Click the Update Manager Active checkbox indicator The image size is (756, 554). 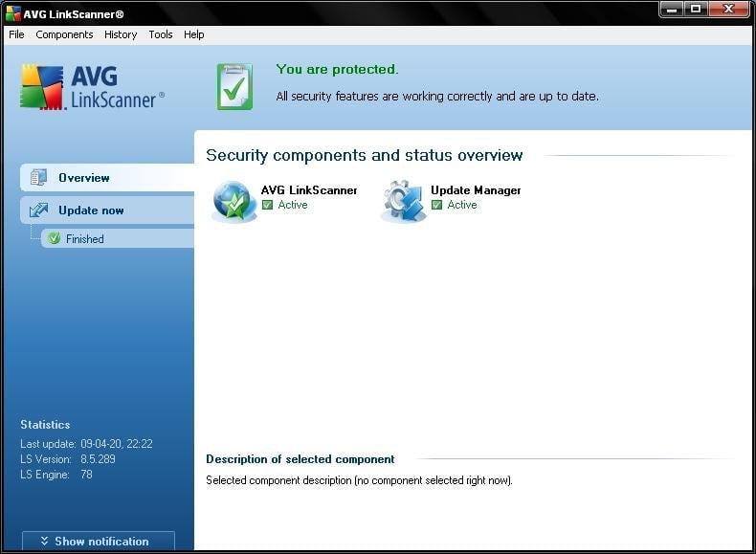click(x=437, y=206)
